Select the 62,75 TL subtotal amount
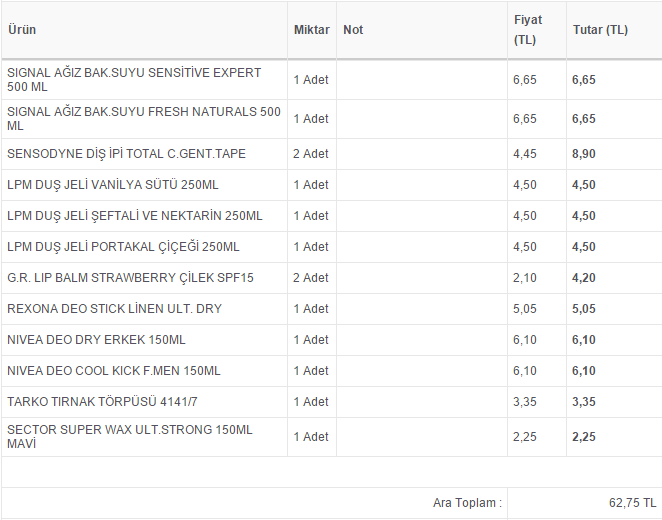 coord(634,503)
